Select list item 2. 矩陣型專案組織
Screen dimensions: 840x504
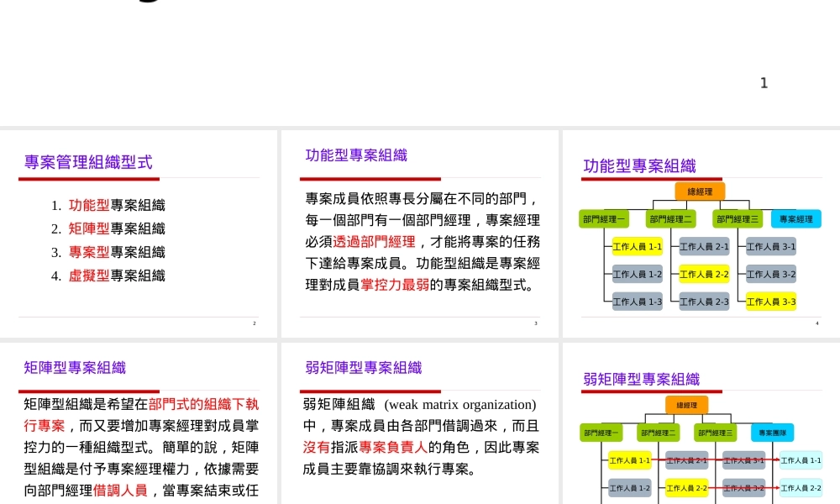108,228
